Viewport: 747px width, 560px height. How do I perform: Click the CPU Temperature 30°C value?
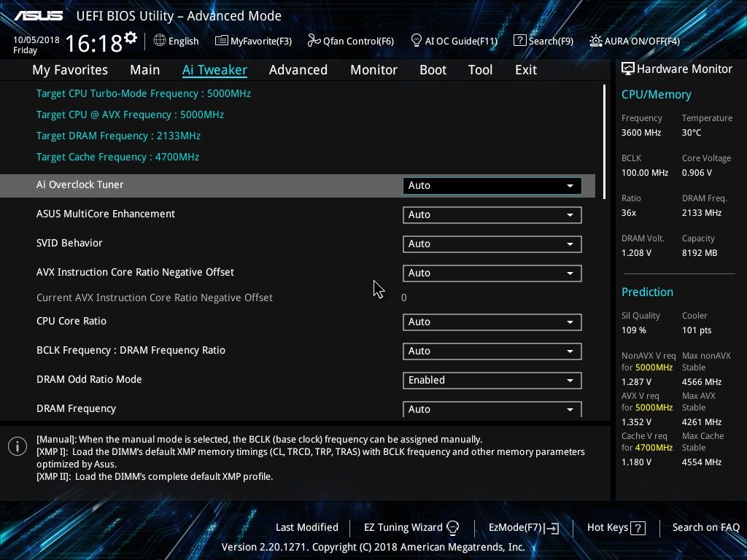coord(692,133)
